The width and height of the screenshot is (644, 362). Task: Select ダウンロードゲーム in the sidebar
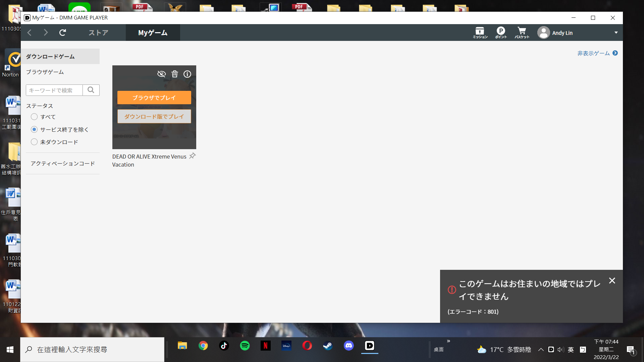click(x=60, y=56)
